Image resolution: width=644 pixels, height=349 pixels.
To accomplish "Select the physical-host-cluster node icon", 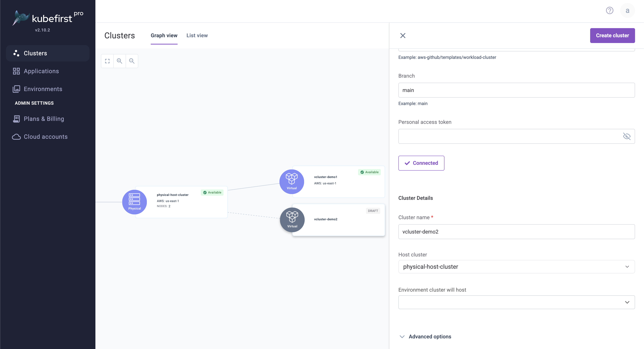I will tap(135, 202).
